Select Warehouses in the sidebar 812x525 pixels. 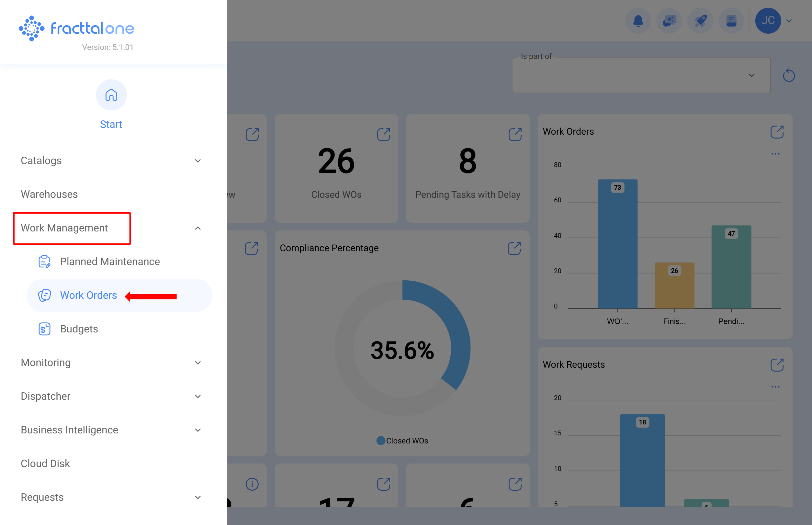pos(49,194)
